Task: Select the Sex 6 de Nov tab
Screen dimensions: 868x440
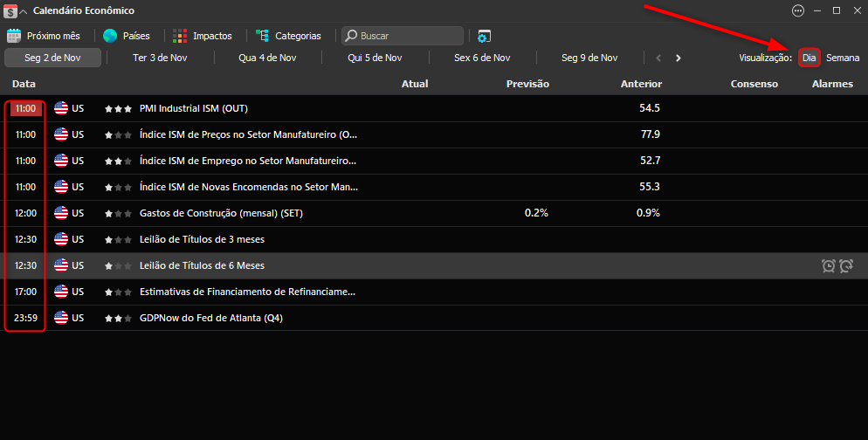Action: [482, 58]
